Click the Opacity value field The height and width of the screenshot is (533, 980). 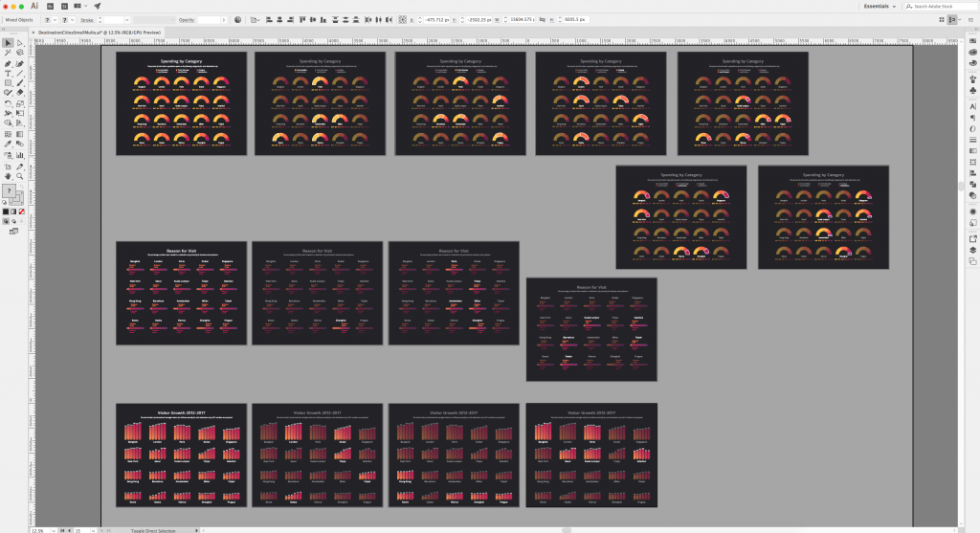pyautogui.click(x=209, y=20)
